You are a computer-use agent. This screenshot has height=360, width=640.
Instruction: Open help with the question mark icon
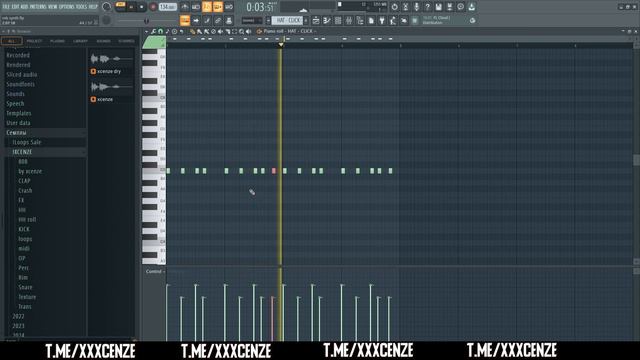pos(427,7)
